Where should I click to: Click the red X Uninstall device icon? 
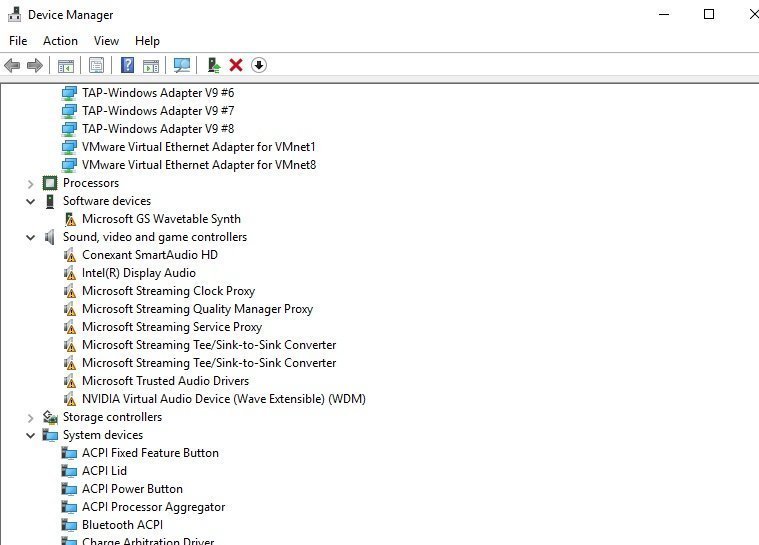236,65
